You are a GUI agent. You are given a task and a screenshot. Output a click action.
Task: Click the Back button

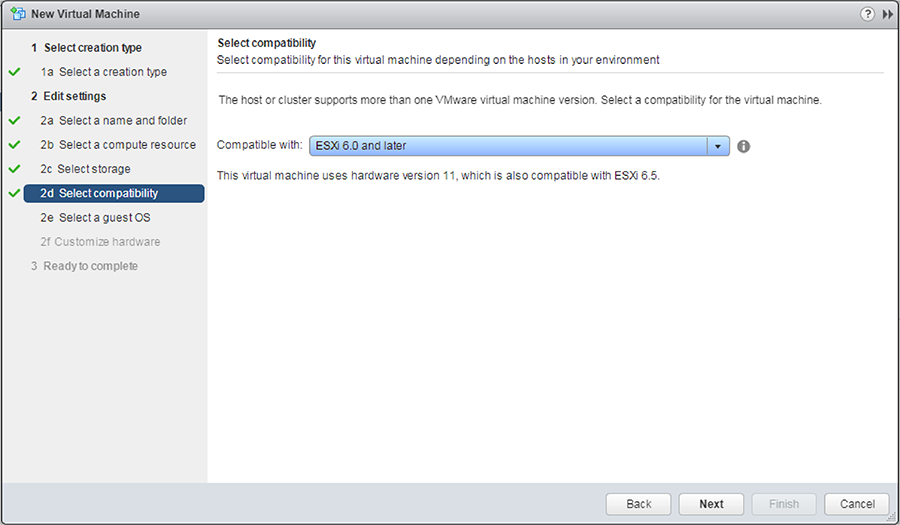click(638, 504)
